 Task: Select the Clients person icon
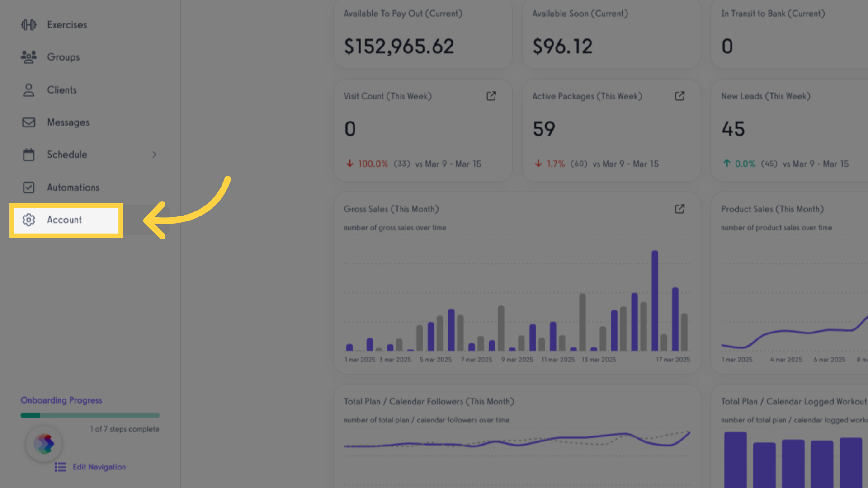pos(28,90)
